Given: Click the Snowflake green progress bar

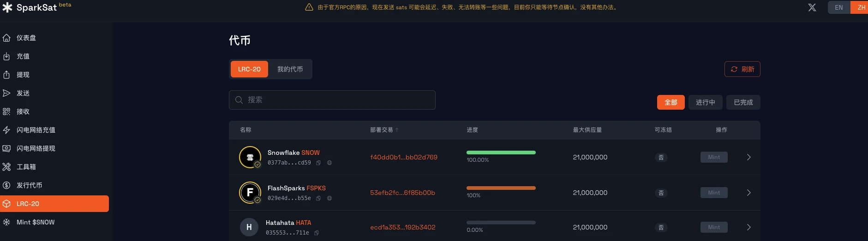Looking at the screenshot, I should (501, 153).
